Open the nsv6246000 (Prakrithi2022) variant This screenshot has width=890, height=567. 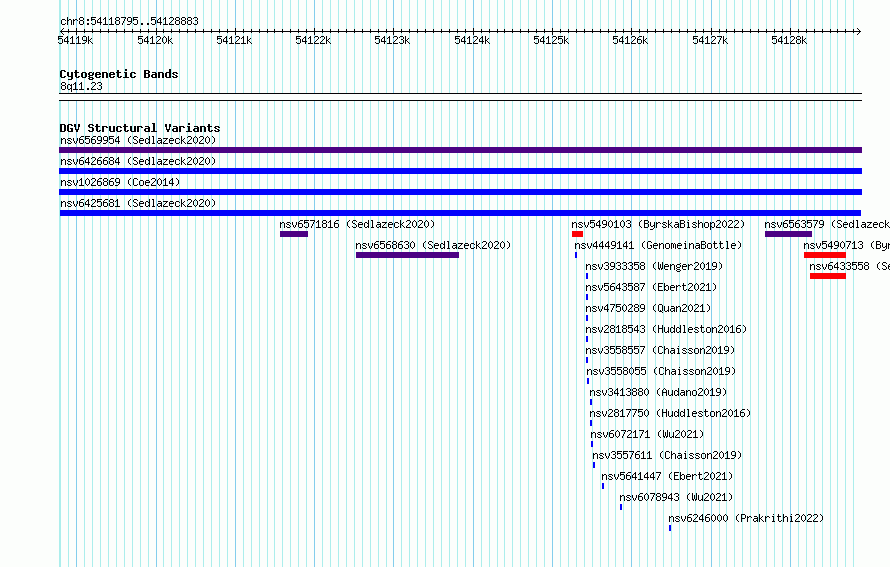point(746,518)
